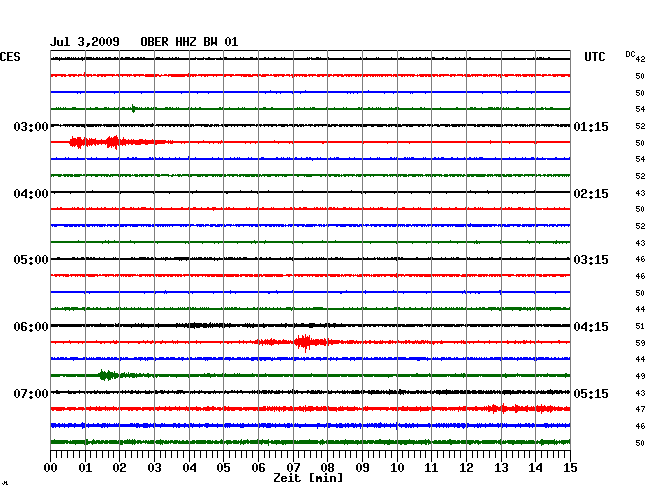650x494 pixels.
Task: Click minute tick label 13
Action: (x=501, y=467)
